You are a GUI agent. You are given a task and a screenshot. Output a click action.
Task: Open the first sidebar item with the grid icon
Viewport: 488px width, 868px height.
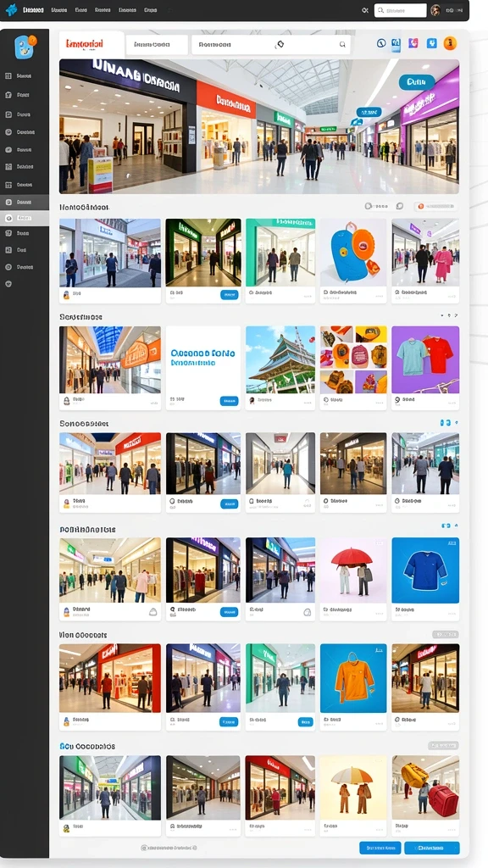tap(25, 75)
